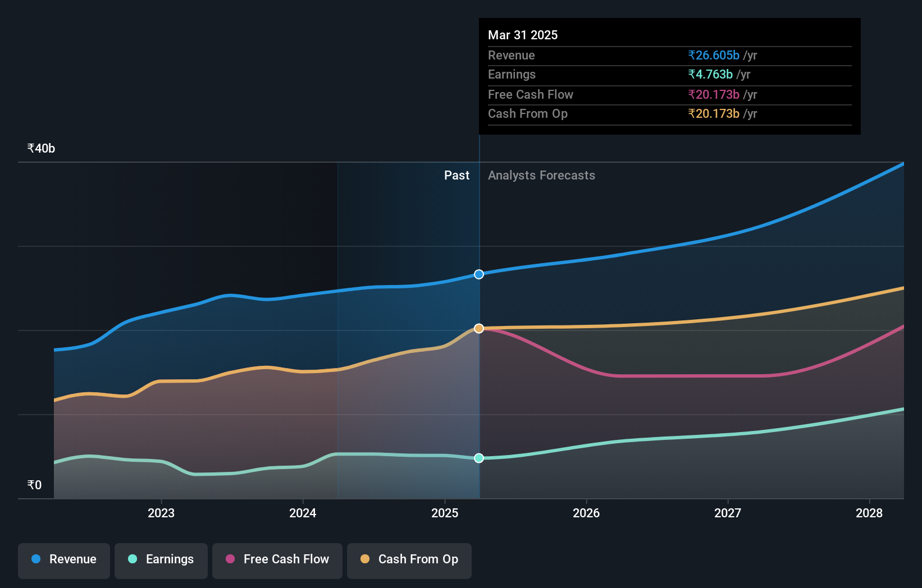922x588 pixels.
Task: Click the 2028 x-axis label
Action: click(x=869, y=513)
